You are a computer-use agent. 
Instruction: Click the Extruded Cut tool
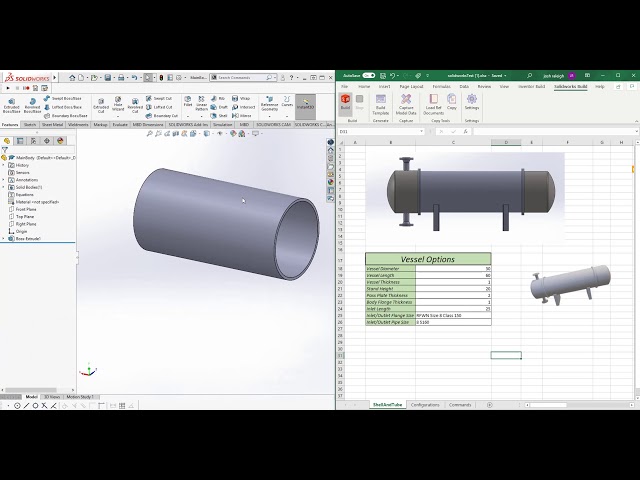click(x=101, y=105)
